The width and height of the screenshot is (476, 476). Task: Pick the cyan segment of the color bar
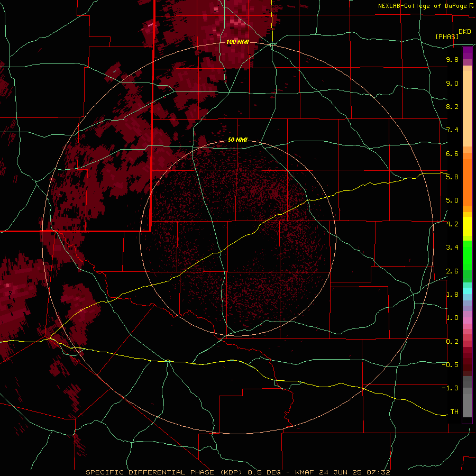pyautogui.click(x=467, y=291)
